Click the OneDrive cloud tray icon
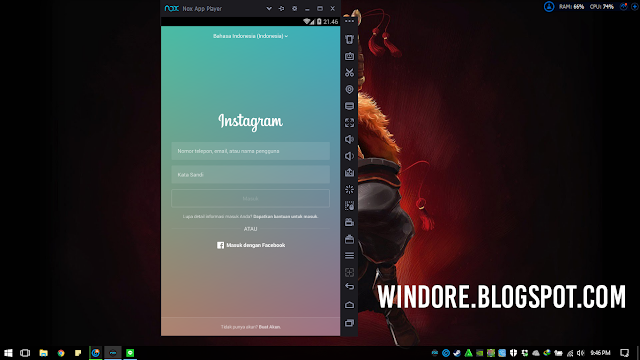This screenshot has width=640, height=360. tap(536, 353)
